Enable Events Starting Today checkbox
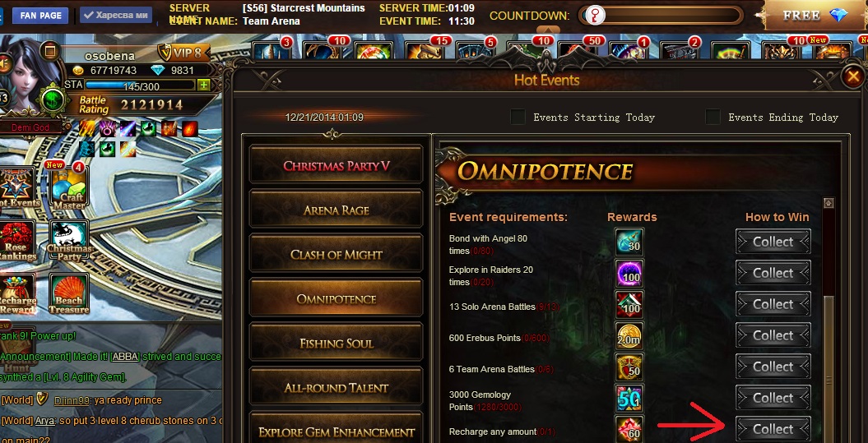Image resolution: width=868 pixels, height=443 pixels. [x=518, y=117]
